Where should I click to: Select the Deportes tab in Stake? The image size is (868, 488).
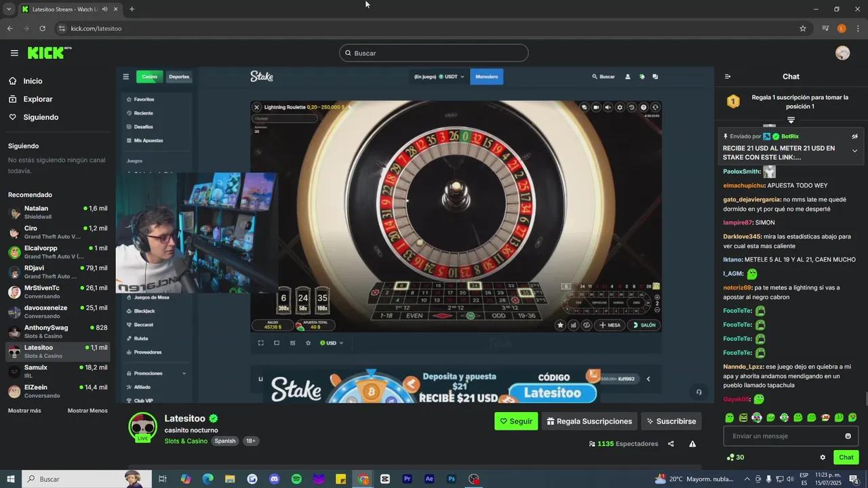[179, 77]
